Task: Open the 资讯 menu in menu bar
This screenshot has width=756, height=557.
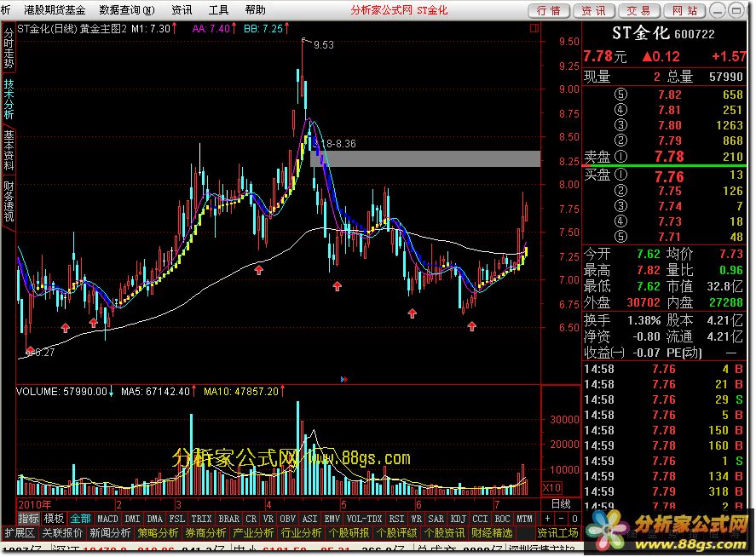Action: pyautogui.click(x=182, y=10)
